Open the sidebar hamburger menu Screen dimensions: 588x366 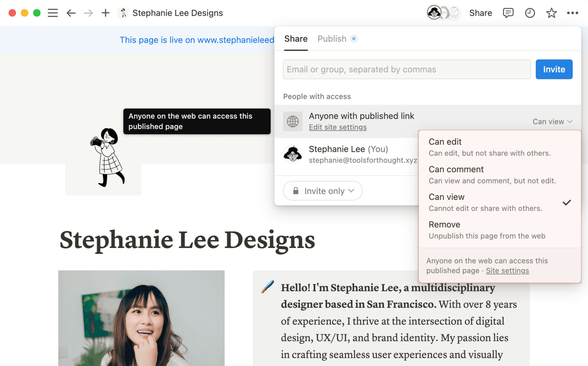point(53,13)
